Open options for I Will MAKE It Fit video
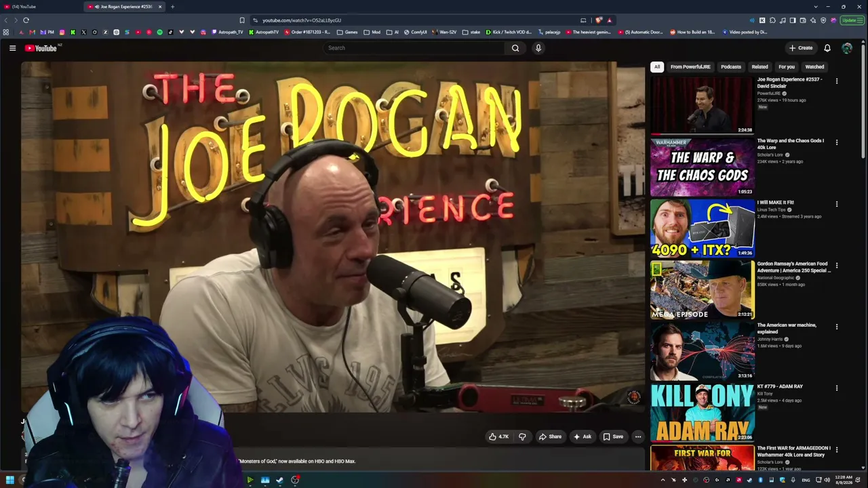 coord(837,204)
